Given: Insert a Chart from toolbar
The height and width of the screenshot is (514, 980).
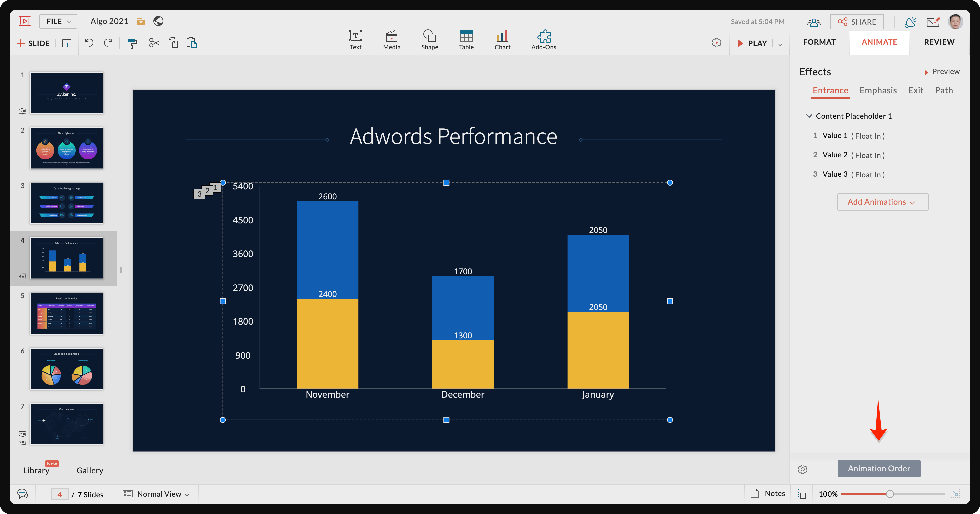Looking at the screenshot, I should pyautogui.click(x=502, y=40).
